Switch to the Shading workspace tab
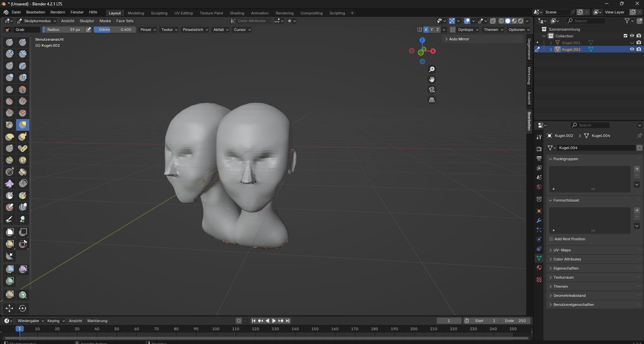The height and width of the screenshot is (344, 644). click(x=237, y=13)
